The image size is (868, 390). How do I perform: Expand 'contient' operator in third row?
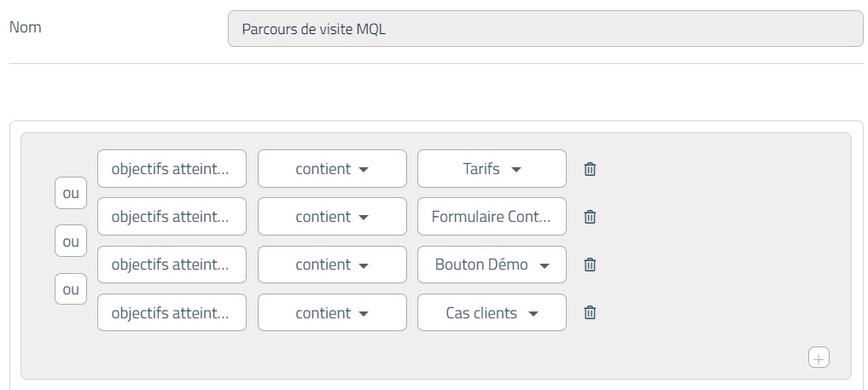(x=332, y=265)
